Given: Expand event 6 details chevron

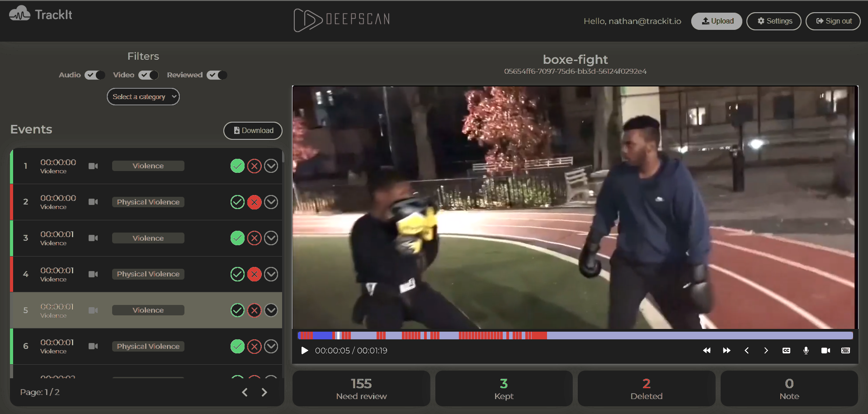Looking at the screenshot, I should (x=271, y=347).
